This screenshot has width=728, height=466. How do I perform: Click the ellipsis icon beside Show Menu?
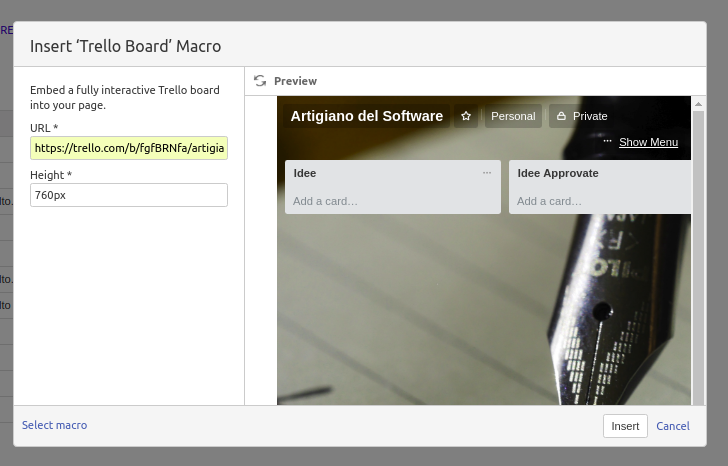coord(607,142)
